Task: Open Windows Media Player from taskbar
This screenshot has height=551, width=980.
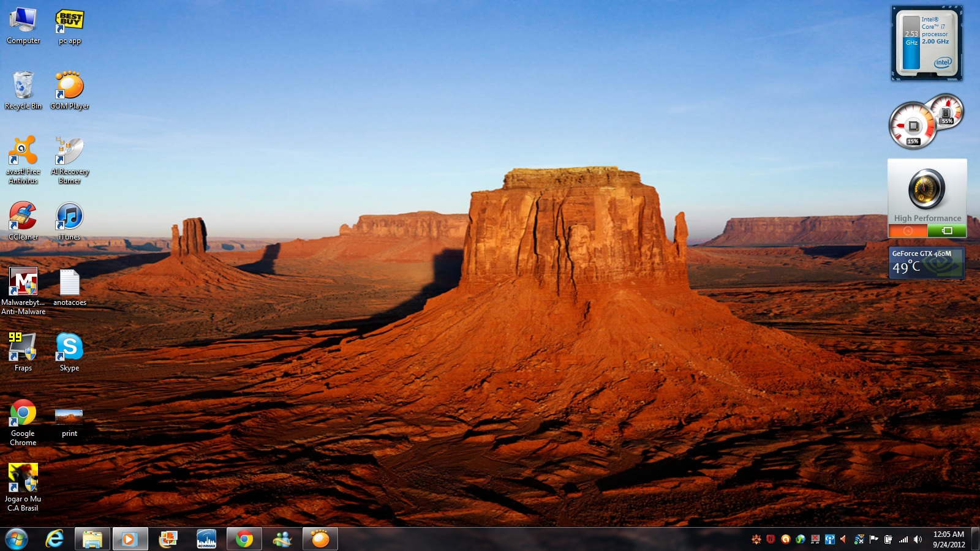Action: pos(129,539)
